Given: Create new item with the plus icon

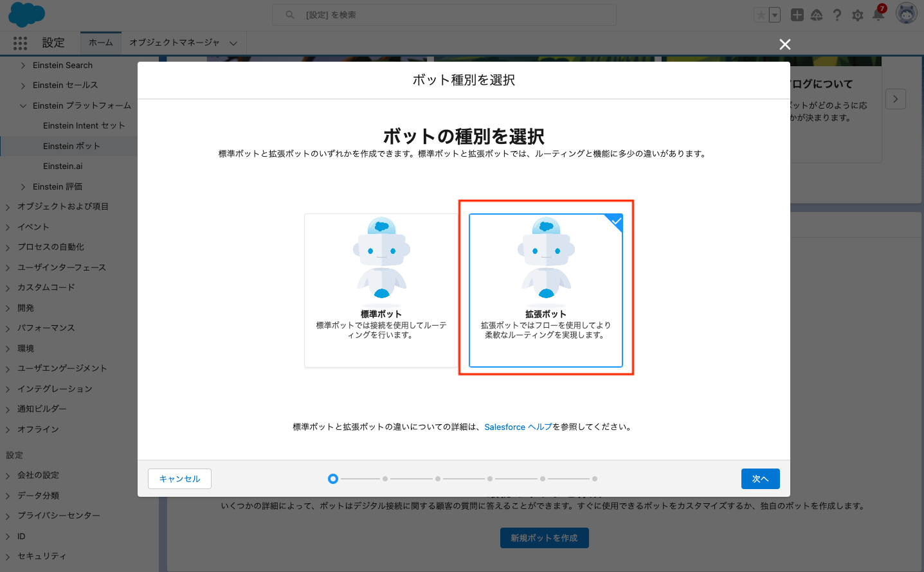Looking at the screenshot, I should pyautogui.click(x=797, y=14).
